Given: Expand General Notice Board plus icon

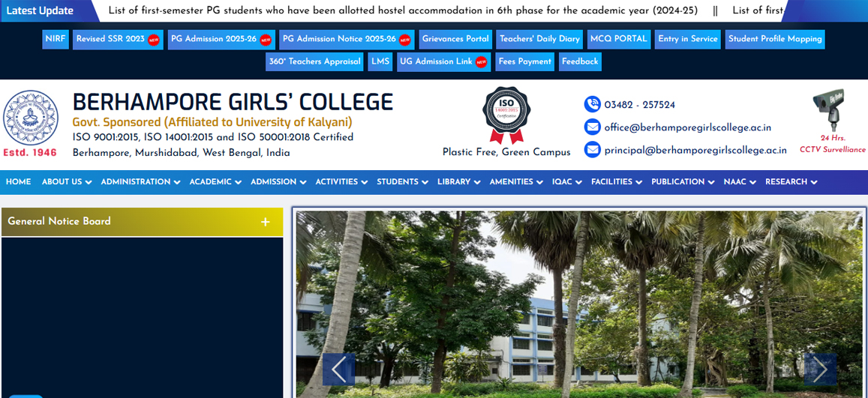Looking at the screenshot, I should pos(266,222).
